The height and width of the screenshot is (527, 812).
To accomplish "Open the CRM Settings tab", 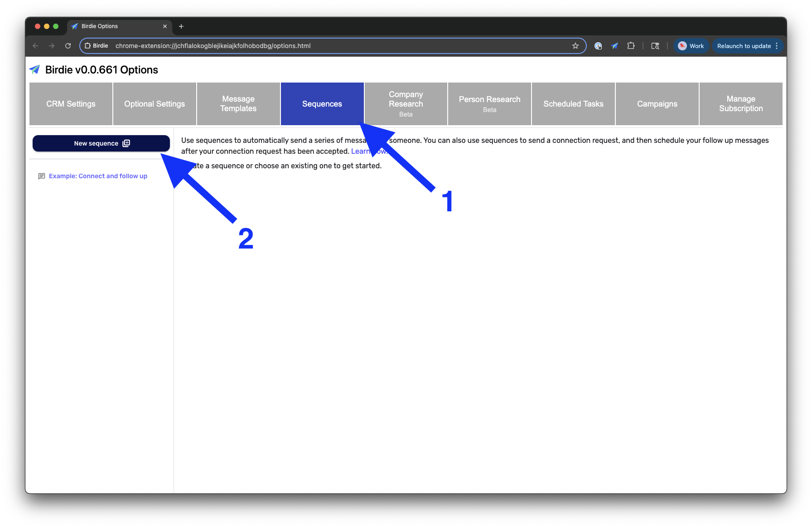I will pos(71,104).
